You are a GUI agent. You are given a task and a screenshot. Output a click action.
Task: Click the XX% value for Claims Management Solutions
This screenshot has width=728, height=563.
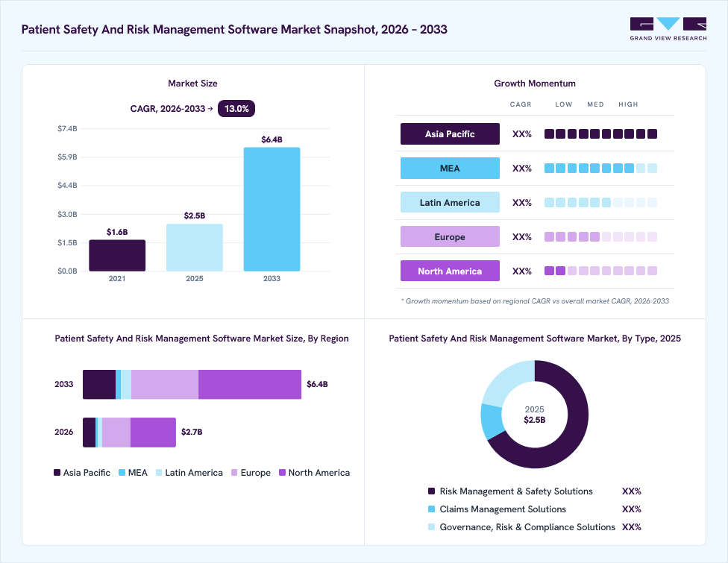coord(632,509)
